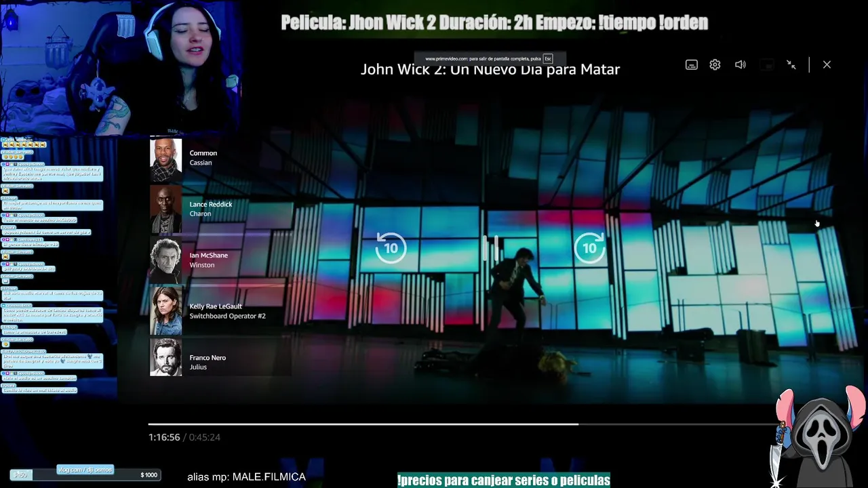Close the Prime Video player
This screenshot has width=868, height=488.
pyautogui.click(x=827, y=65)
